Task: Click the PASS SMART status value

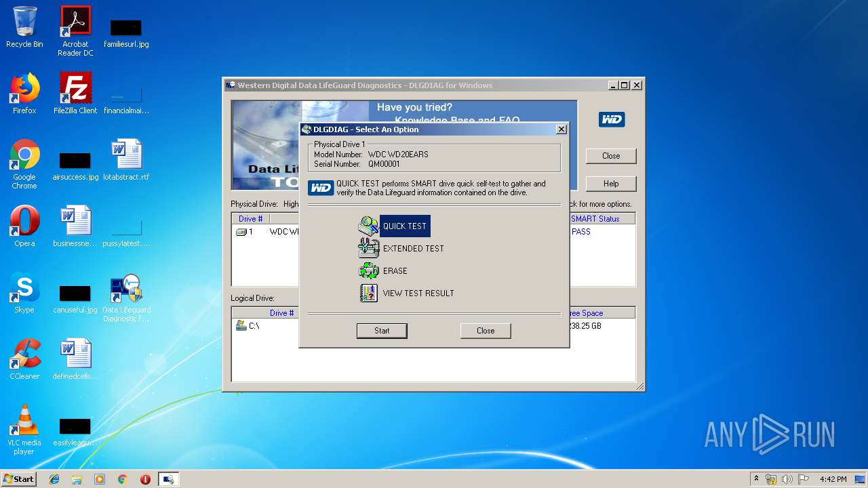Action: click(581, 232)
